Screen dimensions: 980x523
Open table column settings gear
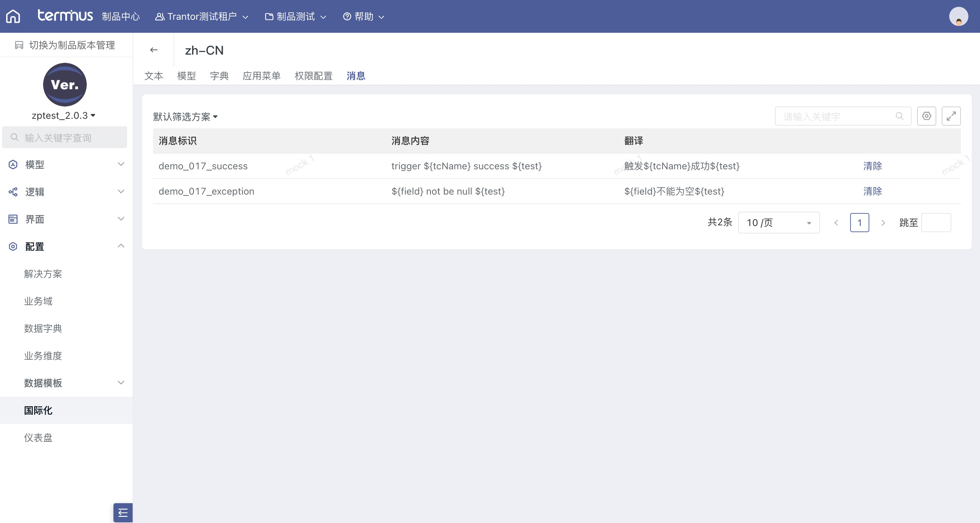[x=926, y=116]
